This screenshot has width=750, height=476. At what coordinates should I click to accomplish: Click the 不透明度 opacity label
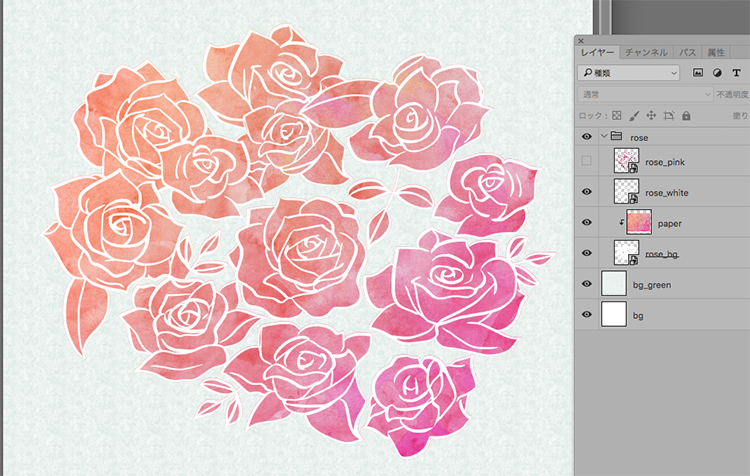click(732, 95)
